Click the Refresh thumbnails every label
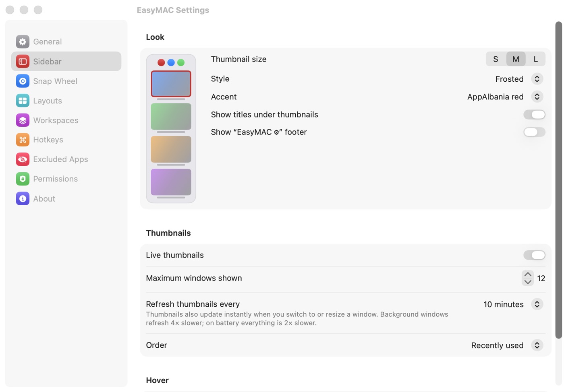564x392 pixels. (193, 304)
